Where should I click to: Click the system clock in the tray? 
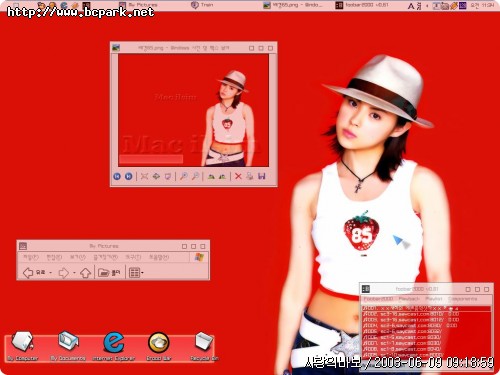pos(482,5)
